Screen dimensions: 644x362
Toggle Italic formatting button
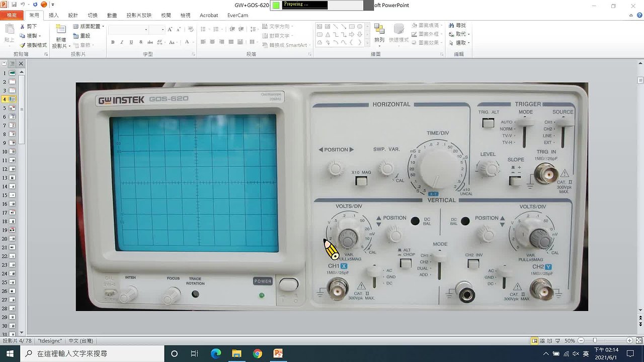click(121, 42)
